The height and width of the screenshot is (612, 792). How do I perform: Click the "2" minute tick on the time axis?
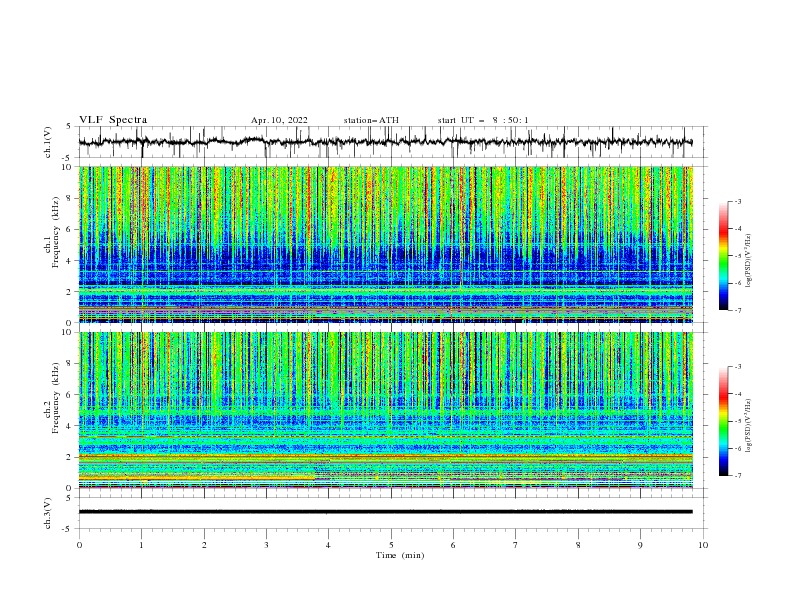[x=204, y=545]
